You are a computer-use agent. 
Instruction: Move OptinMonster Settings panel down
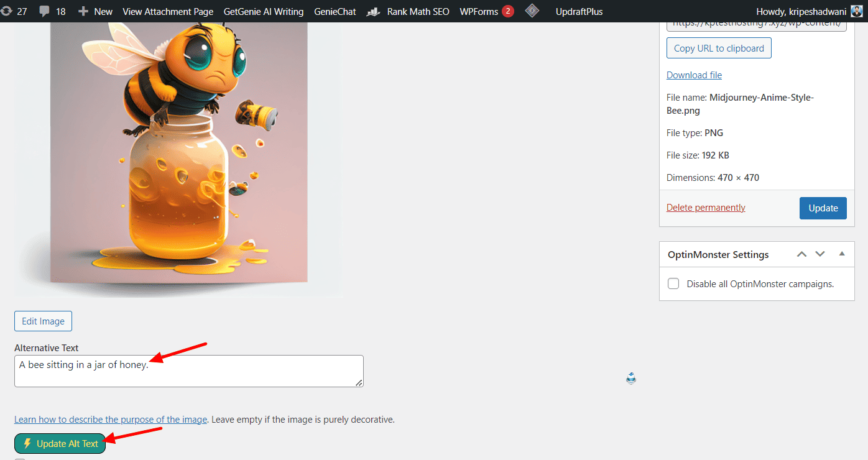[820, 254]
